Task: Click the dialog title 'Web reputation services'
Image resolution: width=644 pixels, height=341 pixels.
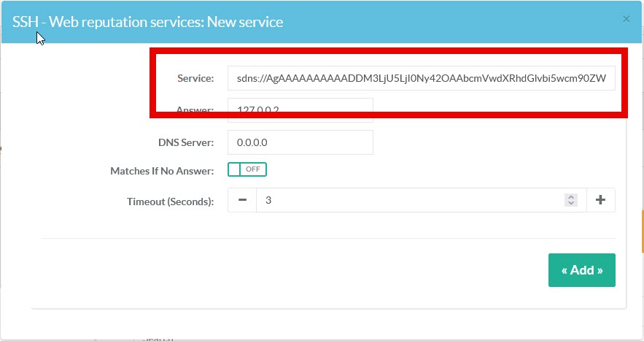Action: [162, 21]
